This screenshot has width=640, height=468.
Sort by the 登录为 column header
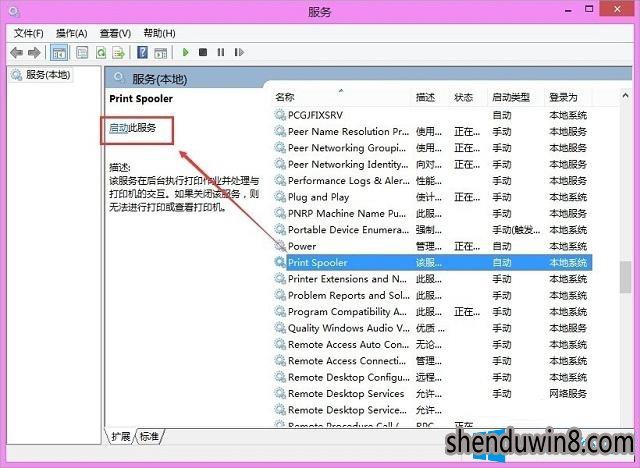click(568, 97)
